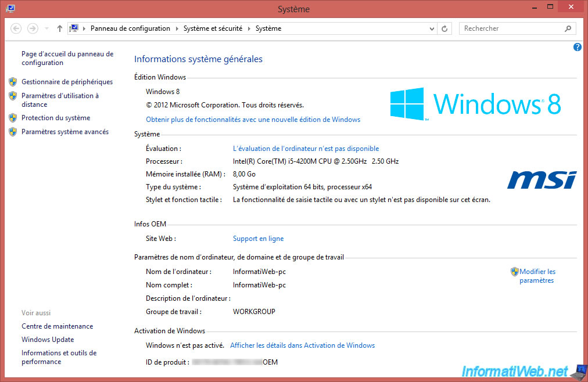Open Afficher les détails dans Activation de Windows
The height and width of the screenshot is (382, 588).
[x=302, y=345]
